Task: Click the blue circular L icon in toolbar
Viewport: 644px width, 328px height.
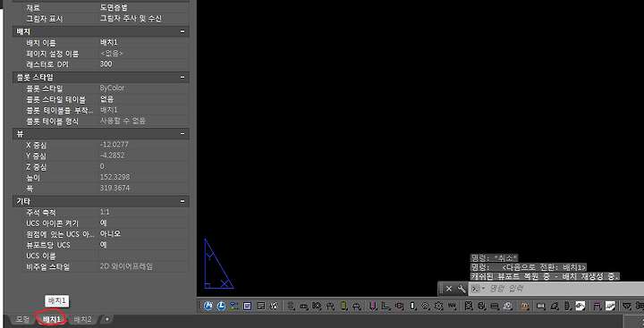Action: point(221,306)
